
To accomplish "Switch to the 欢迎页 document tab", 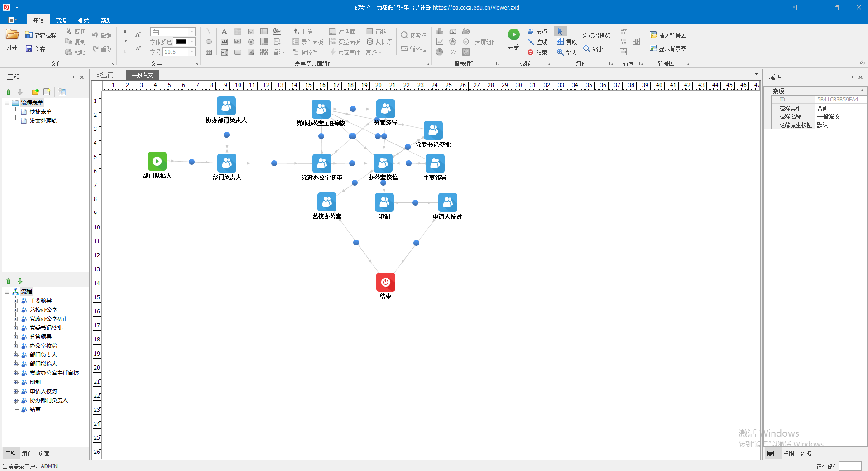I will tap(105, 75).
